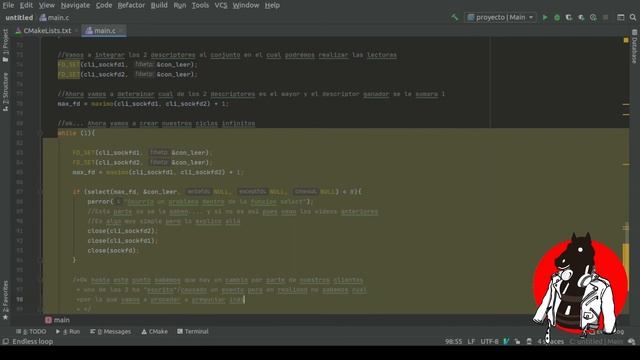Open the Code menu
The width and height of the screenshot is (640, 360).
[x=104, y=5]
